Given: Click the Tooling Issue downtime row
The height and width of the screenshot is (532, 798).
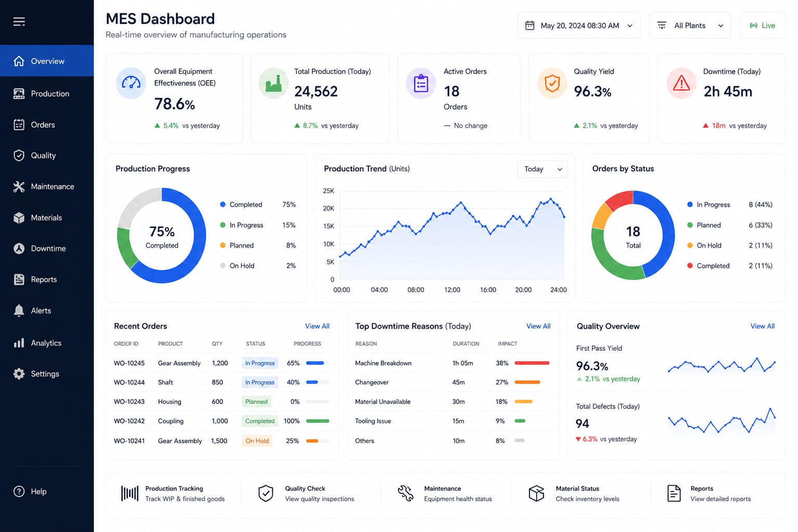Looking at the screenshot, I should point(453,421).
